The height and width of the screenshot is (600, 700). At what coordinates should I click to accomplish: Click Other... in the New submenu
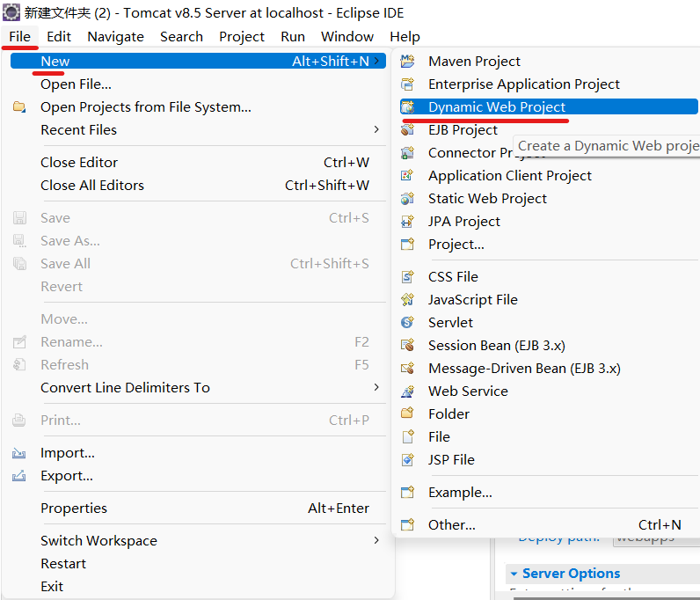click(x=451, y=525)
